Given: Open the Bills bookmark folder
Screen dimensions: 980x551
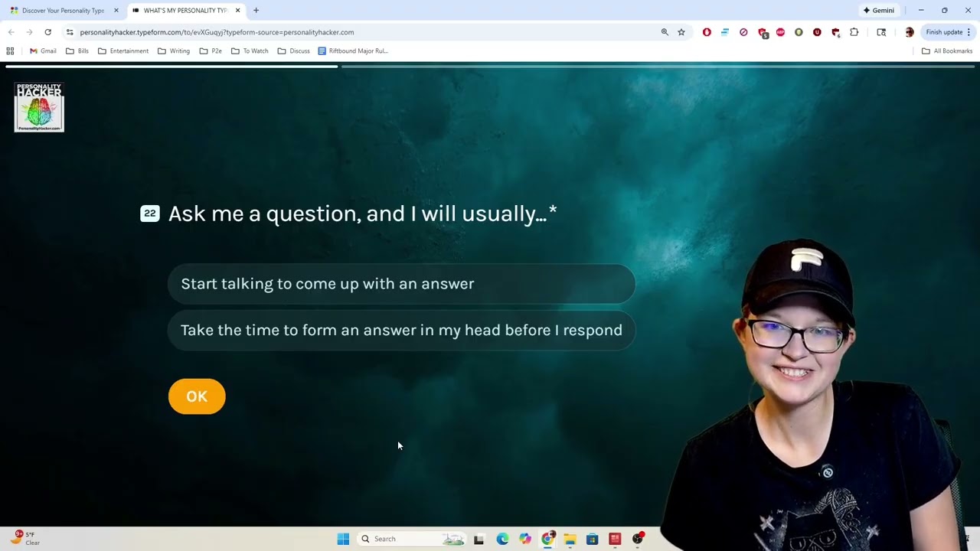Looking at the screenshot, I should tap(77, 51).
